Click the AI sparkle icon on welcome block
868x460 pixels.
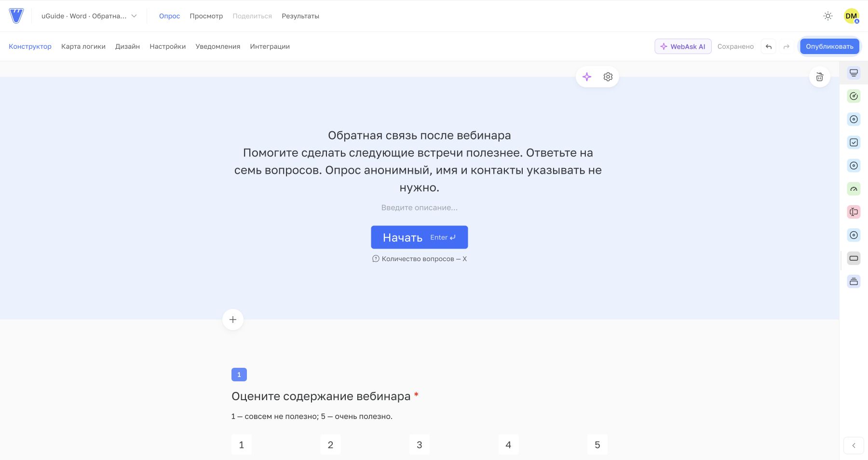coord(587,77)
